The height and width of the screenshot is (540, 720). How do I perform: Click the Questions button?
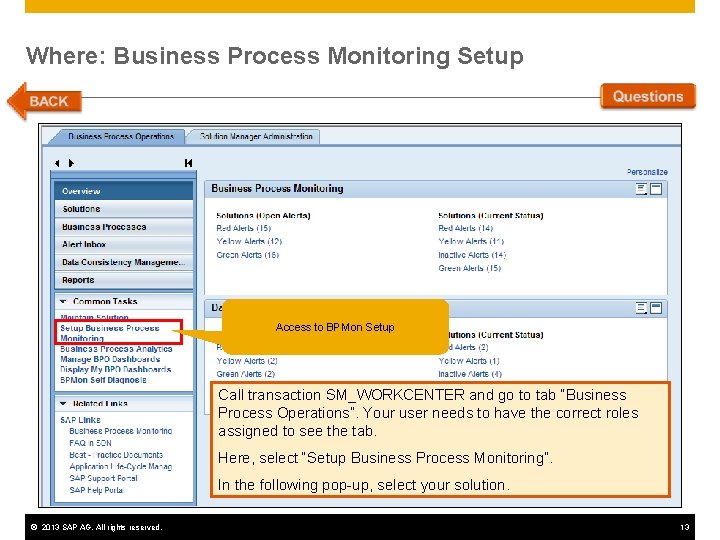pyautogui.click(x=647, y=96)
